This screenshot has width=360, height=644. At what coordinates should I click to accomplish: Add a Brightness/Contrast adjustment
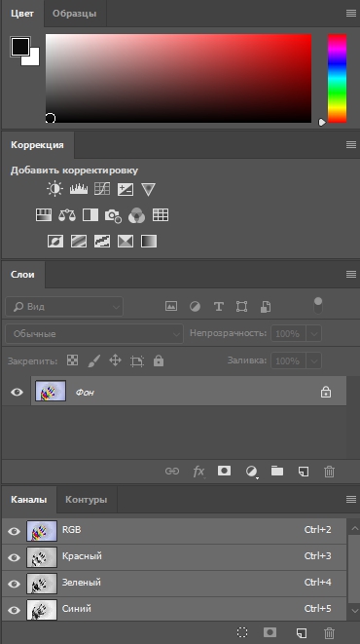[x=54, y=189]
